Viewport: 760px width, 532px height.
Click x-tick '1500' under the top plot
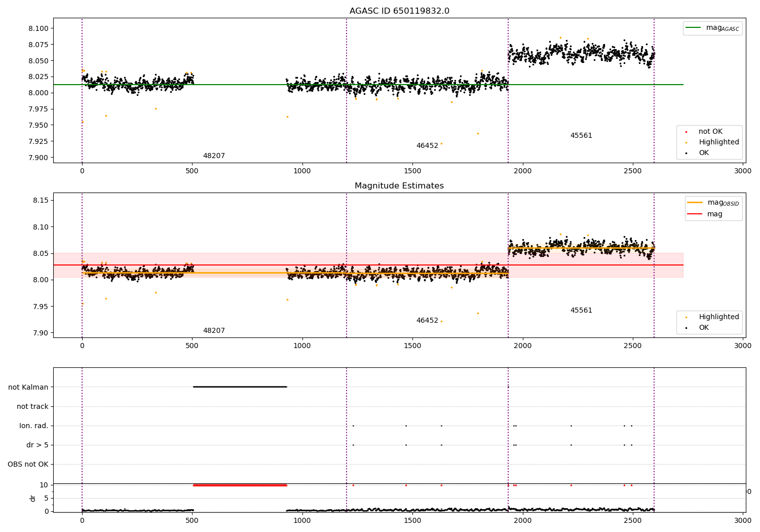[x=412, y=171]
